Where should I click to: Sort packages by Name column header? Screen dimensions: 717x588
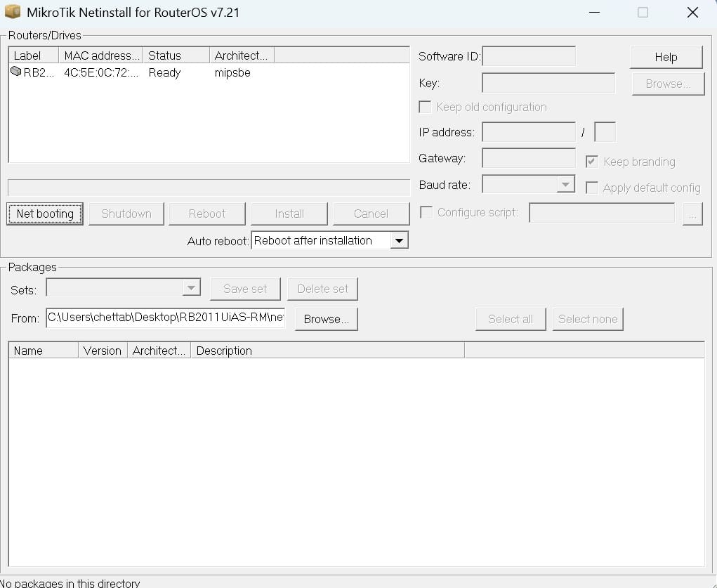tap(44, 351)
